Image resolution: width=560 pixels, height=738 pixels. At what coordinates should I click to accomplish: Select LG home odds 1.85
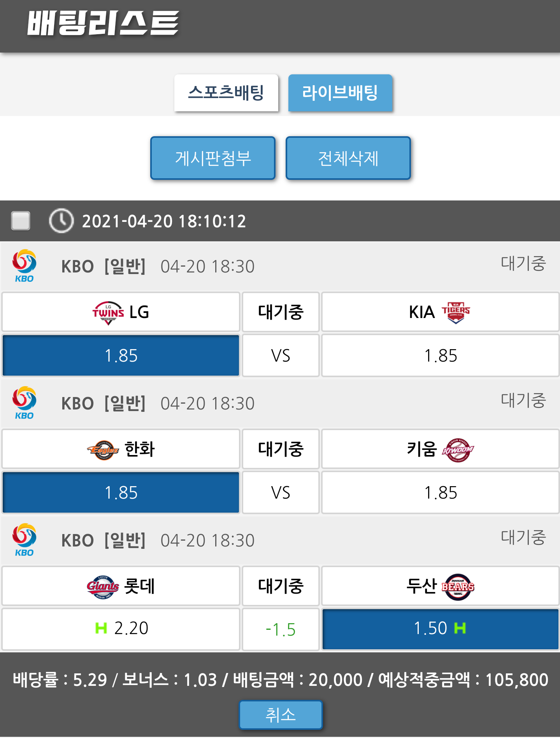[121, 356]
